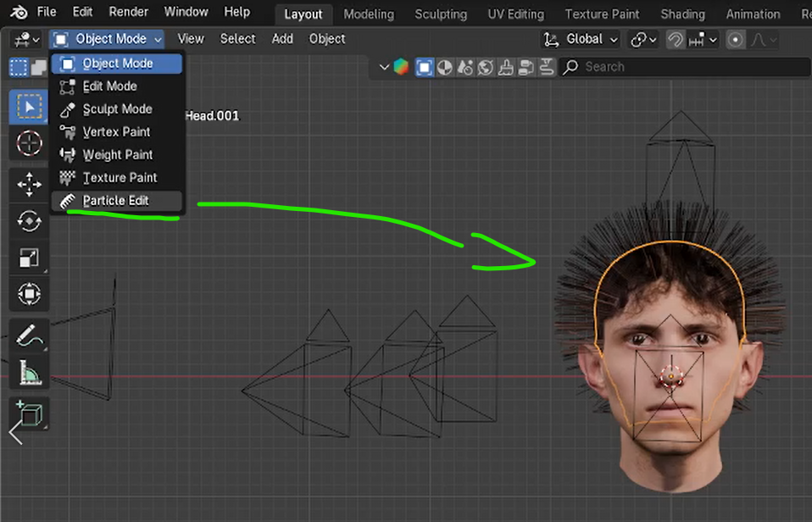Open the Add menu in viewport header
Image resolution: width=812 pixels, height=522 pixels.
[x=282, y=39]
